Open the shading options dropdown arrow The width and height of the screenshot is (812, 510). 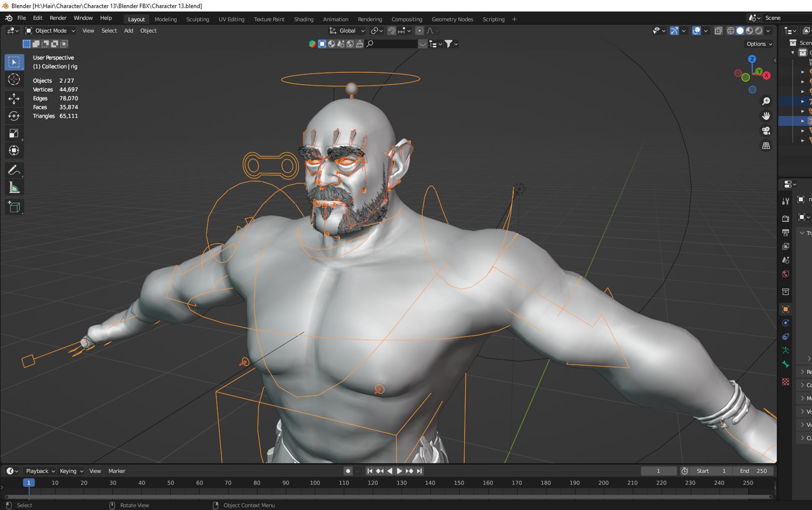(769, 31)
